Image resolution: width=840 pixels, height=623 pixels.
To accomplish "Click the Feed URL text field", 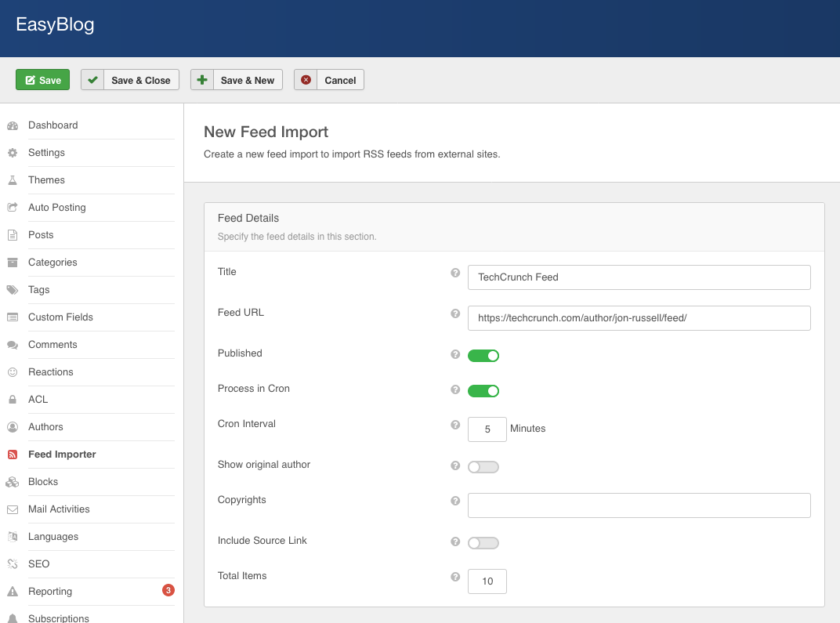I will click(x=639, y=318).
